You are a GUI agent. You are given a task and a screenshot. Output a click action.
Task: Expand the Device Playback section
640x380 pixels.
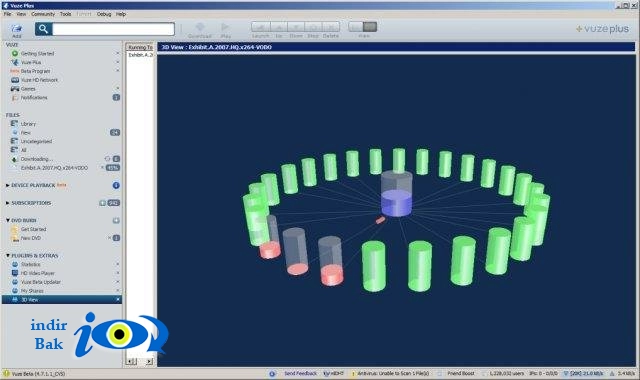[x=7, y=185]
